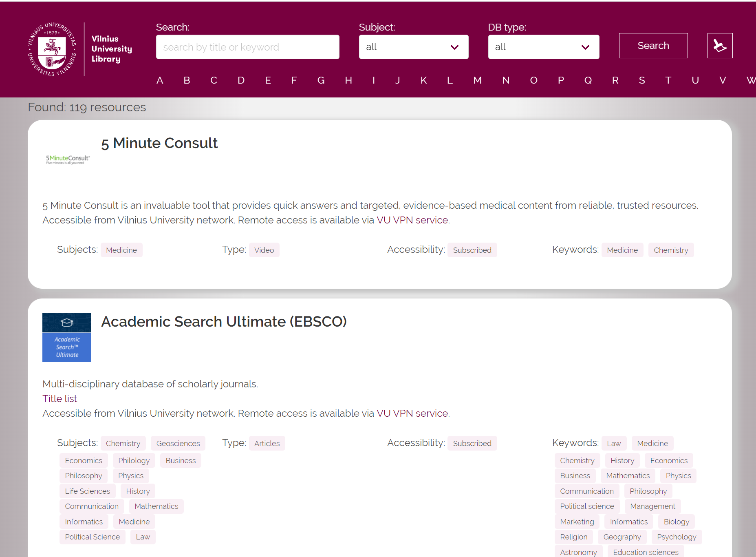This screenshot has width=756, height=557.
Task: Filter resources by letter A
Action: point(160,80)
